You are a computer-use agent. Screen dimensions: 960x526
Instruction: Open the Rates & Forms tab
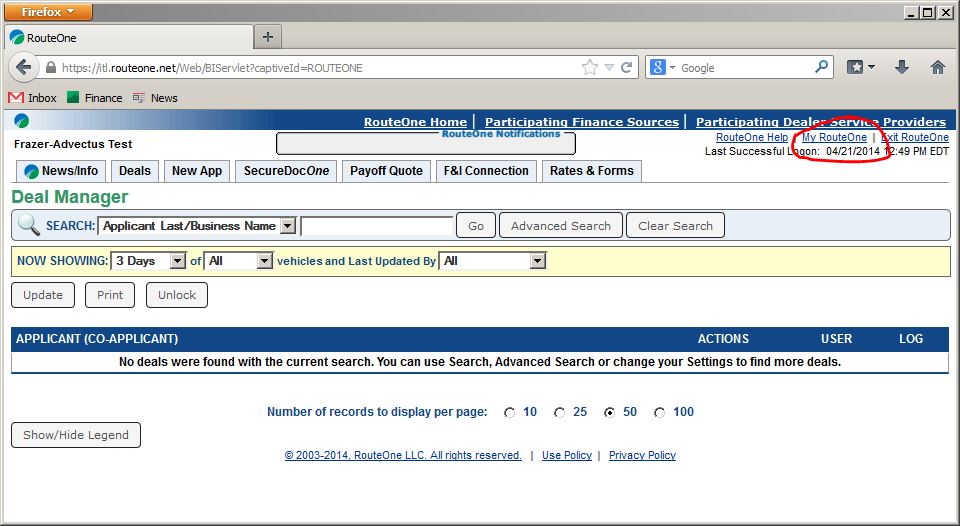pos(592,171)
